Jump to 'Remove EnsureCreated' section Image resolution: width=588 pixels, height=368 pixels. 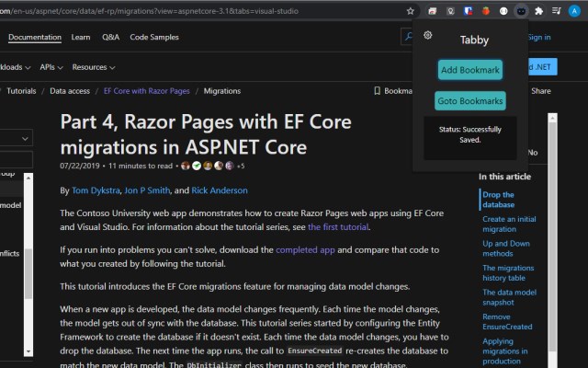coord(507,321)
